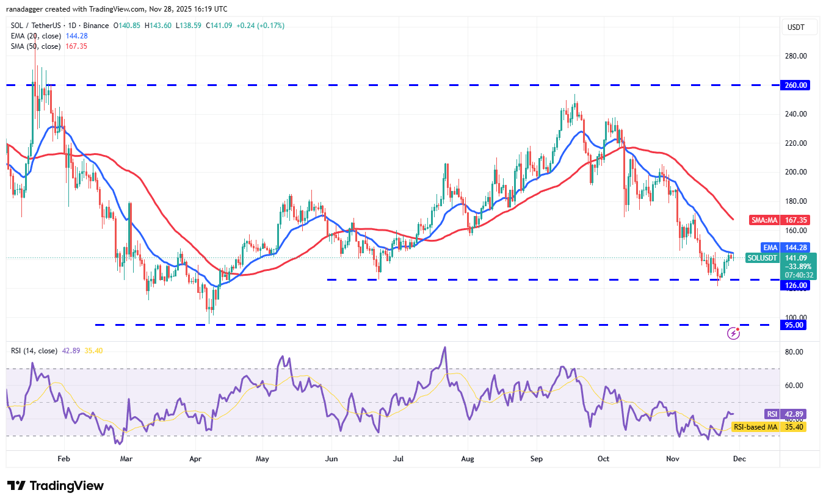Click the Dec label on the time axis
The width and height of the screenshot is (826, 504).
click(739, 458)
